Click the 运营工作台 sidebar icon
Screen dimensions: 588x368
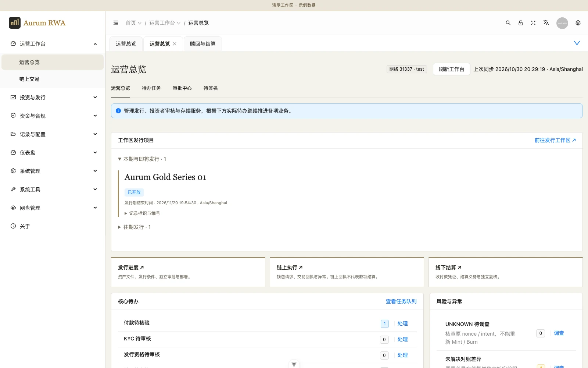tap(13, 43)
